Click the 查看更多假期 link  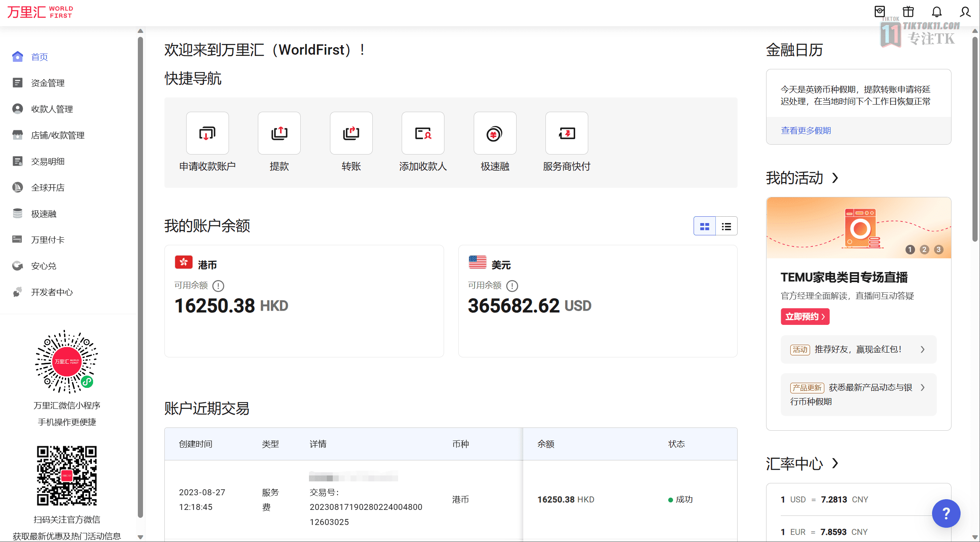[806, 130]
